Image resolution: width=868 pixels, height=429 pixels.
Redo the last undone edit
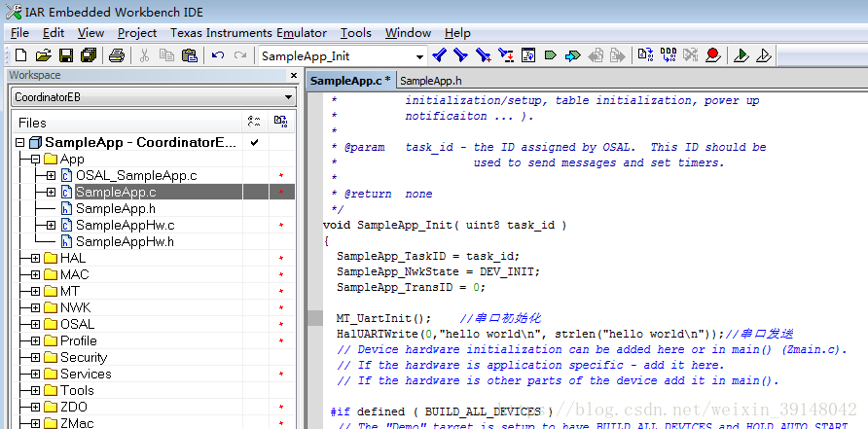point(240,55)
